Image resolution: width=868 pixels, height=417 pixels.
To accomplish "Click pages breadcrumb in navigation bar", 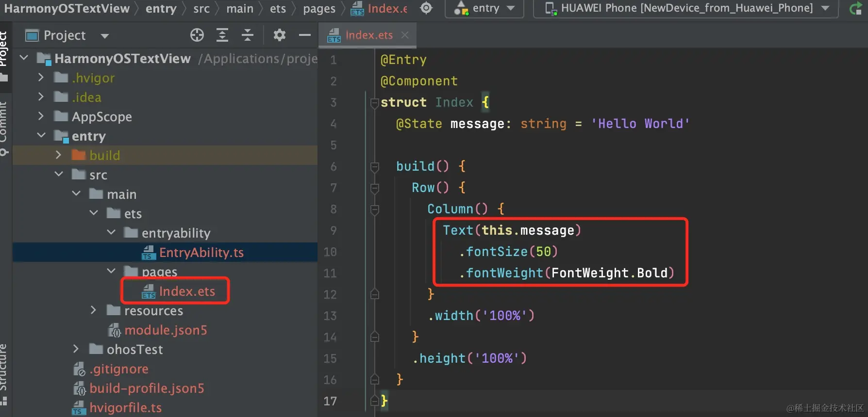I will pos(319,9).
